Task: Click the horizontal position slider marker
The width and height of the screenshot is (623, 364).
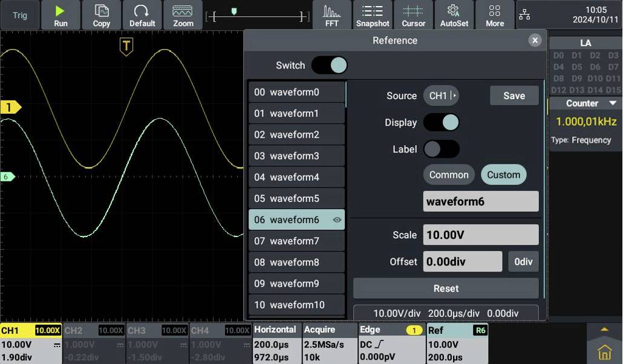Action: (235, 10)
